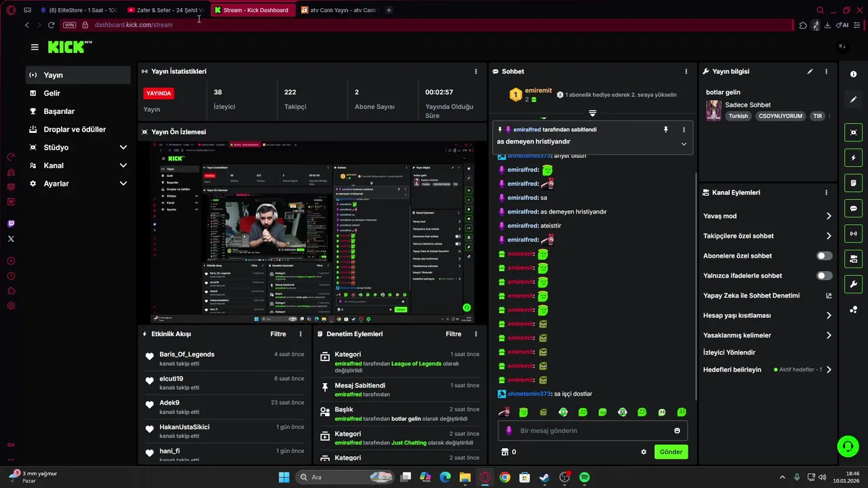Click the wrench icon in the right toolbar
Image resolution: width=868 pixels, height=488 pixels.
click(853, 284)
